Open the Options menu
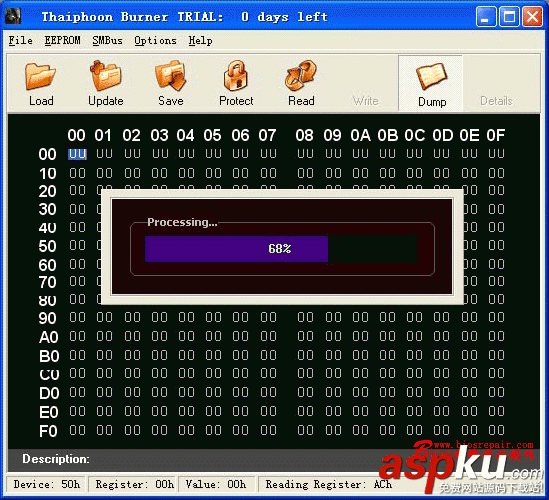Screen dimensions: 549x500 click(x=155, y=41)
